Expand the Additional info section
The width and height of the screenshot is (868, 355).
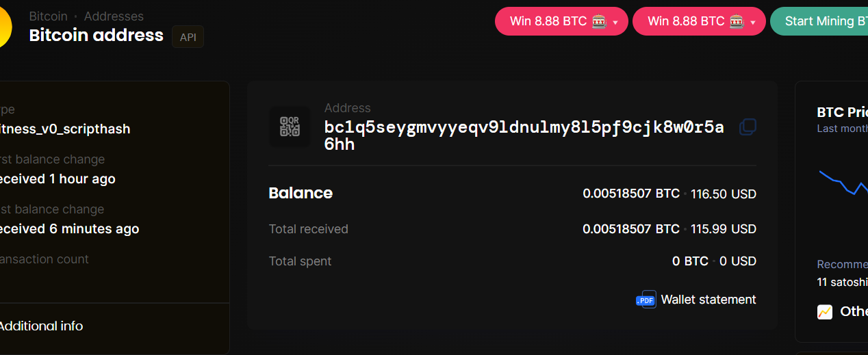coord(41,326)
